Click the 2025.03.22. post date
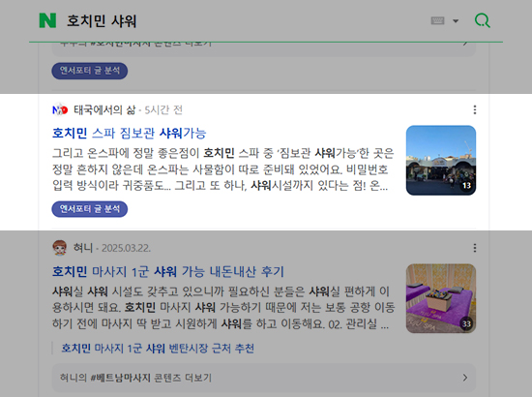The width and height of the screenshot is (532, 397). pos(126,248)
